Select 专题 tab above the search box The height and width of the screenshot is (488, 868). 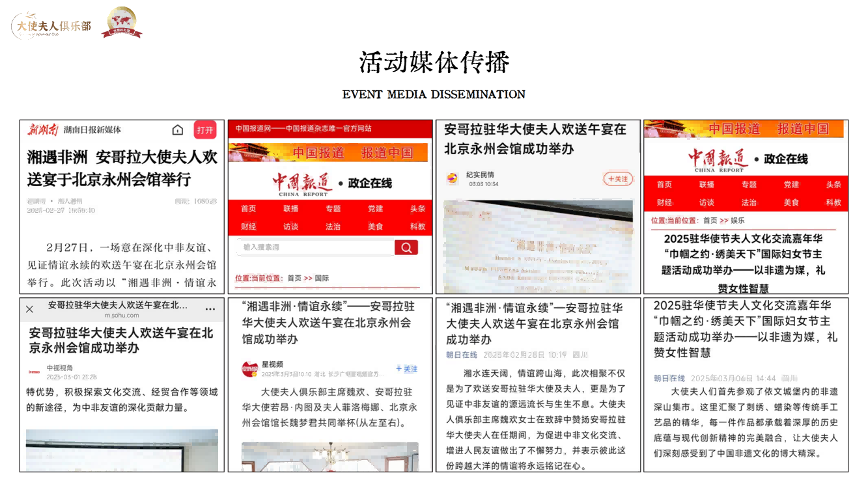click(x=333, y=209)
